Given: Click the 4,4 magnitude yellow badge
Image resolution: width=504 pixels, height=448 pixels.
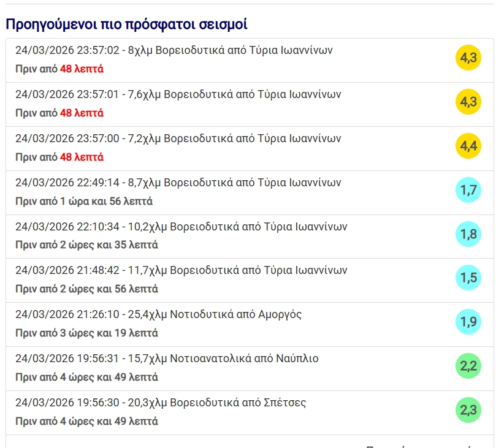Looking at the screenshot, I should tap(468, 146).
